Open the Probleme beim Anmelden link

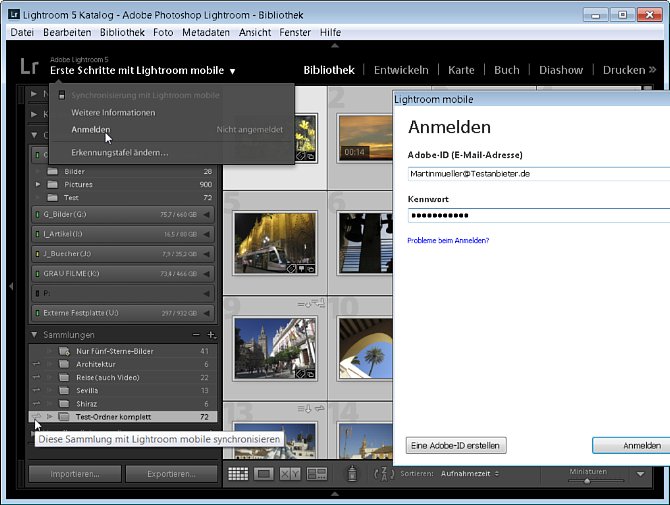coord(448,241)
